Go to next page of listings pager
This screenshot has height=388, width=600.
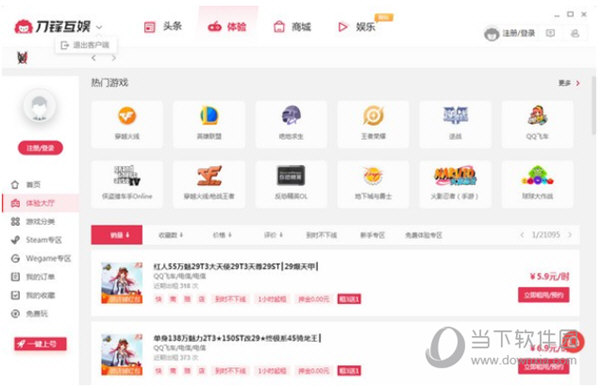[x=570, y=235]
